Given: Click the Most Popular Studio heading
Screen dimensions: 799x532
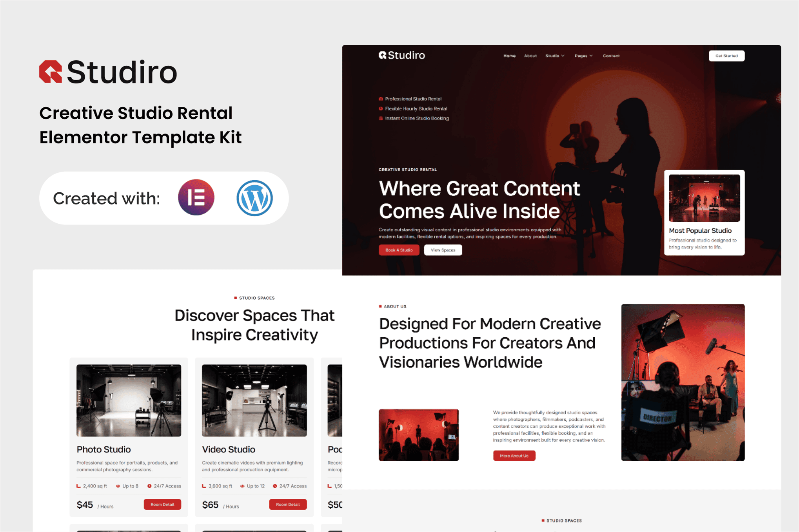Looking at the screenshot, I should (700, 231).
